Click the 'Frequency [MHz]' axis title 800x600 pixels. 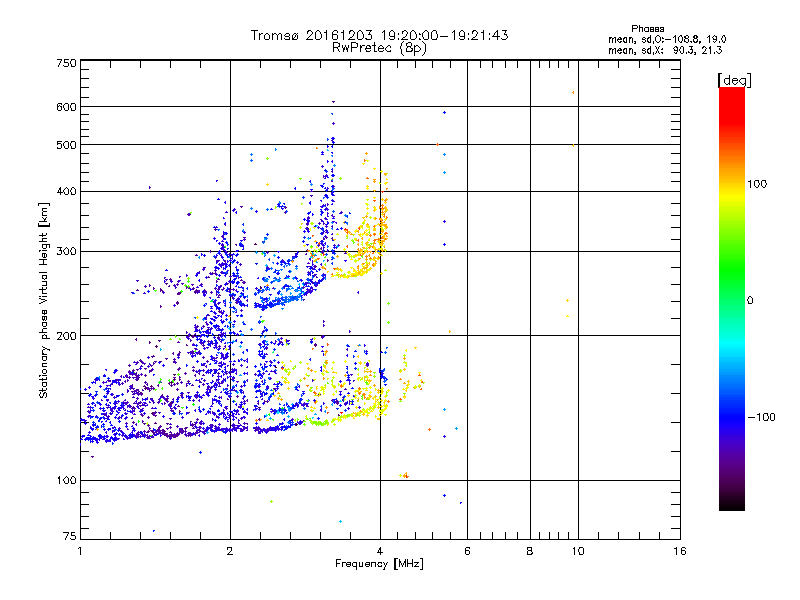tap(379, 564)
